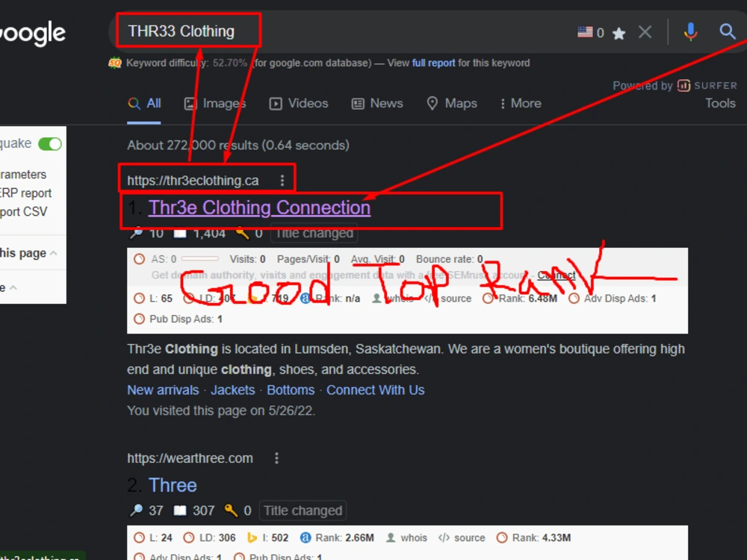Open the More search options menu
Image resolution: width=747 pixels, height=560 pixels.
point(521,103)
